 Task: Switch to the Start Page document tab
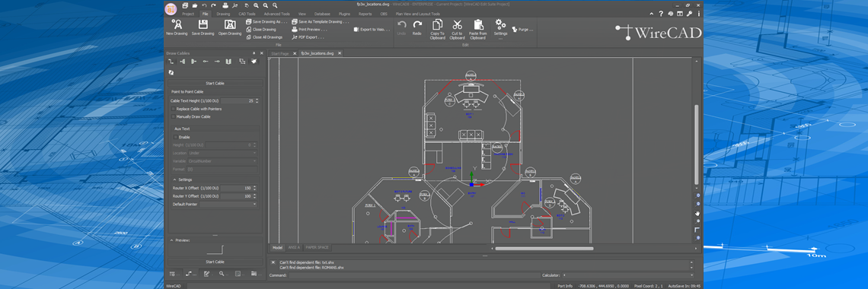[x=280, y=53]
